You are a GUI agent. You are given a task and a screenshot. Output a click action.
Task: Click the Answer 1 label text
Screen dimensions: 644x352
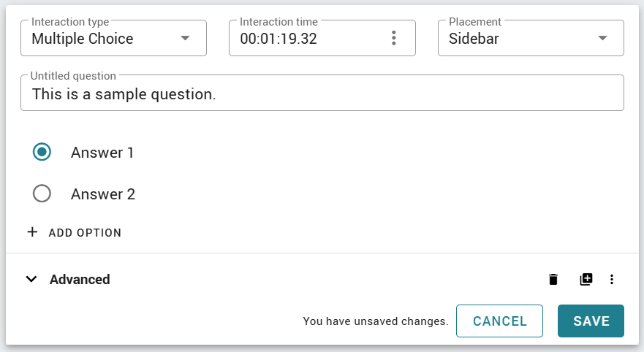[x=102, y=153]
